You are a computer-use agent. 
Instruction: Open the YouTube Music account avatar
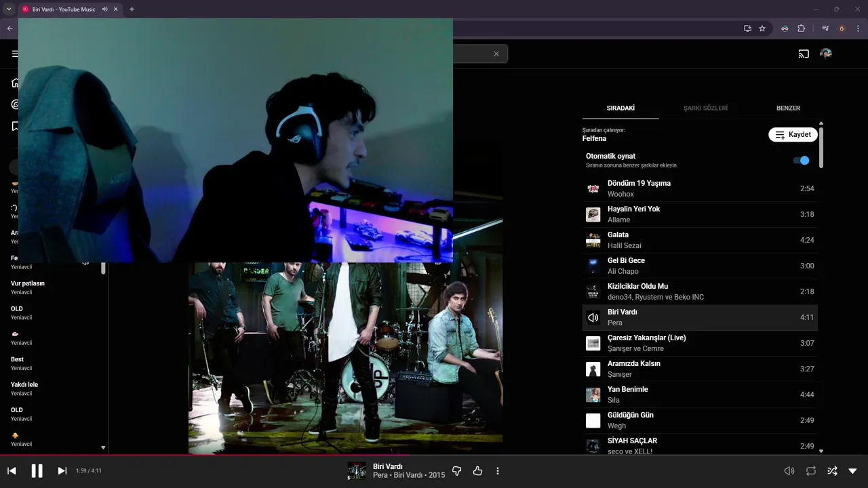[825, 54]
